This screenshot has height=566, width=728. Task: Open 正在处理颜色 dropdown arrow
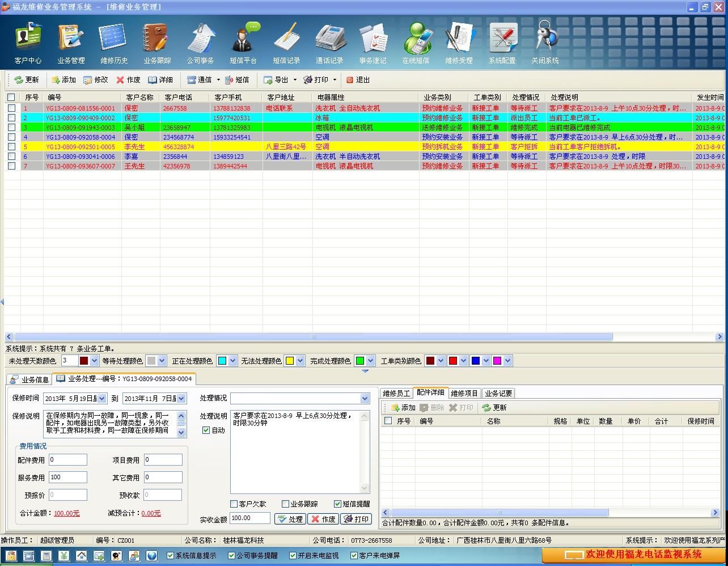pos(232,361)
